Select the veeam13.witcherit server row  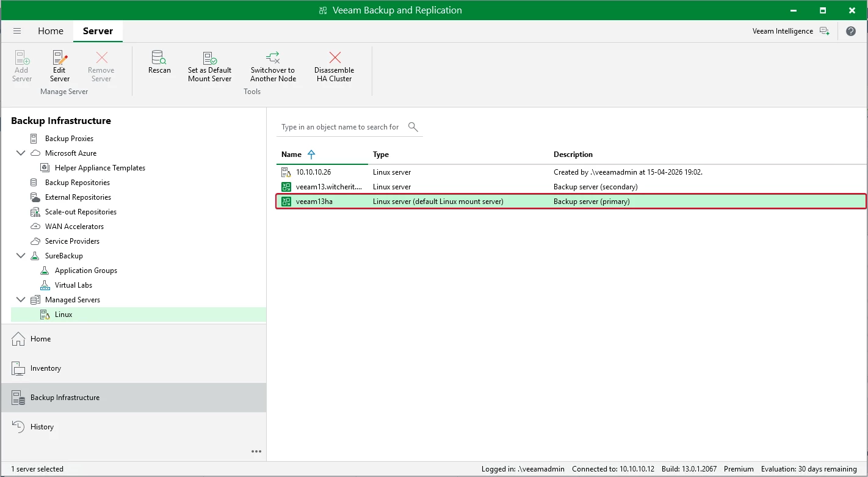coord(571,187)
